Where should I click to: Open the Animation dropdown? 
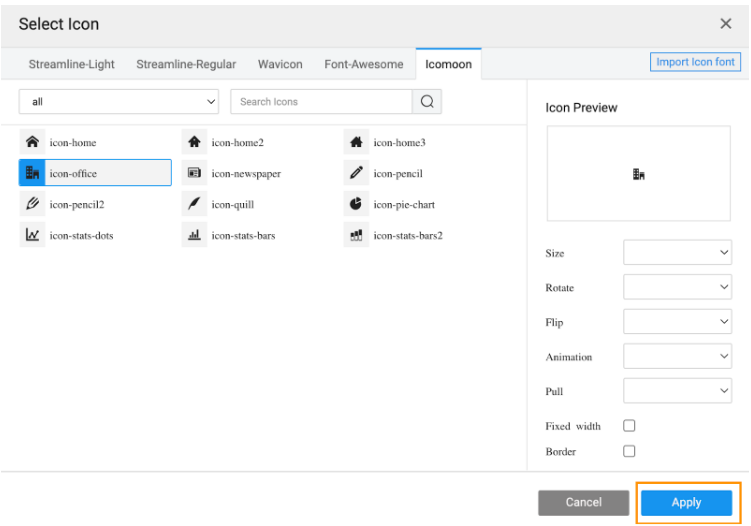tap(677, 357)
